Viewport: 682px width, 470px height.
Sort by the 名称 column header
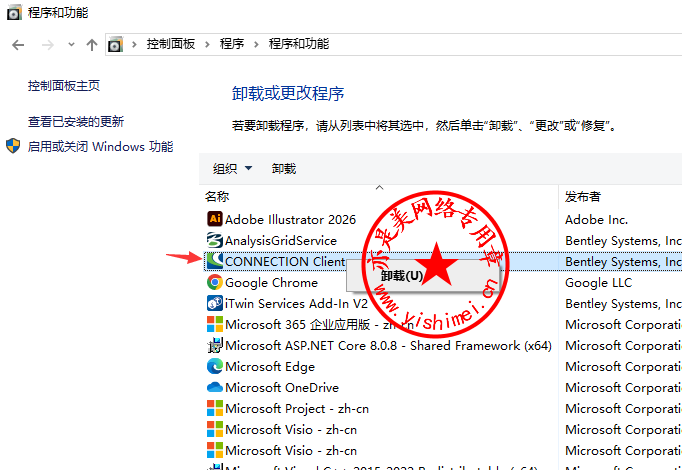(x=217, y=197)
